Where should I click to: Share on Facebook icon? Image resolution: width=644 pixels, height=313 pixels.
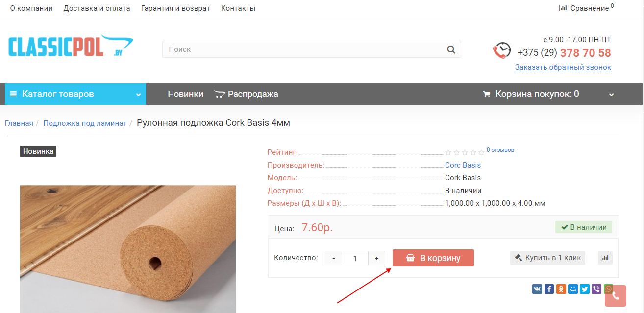coord(549,289)
